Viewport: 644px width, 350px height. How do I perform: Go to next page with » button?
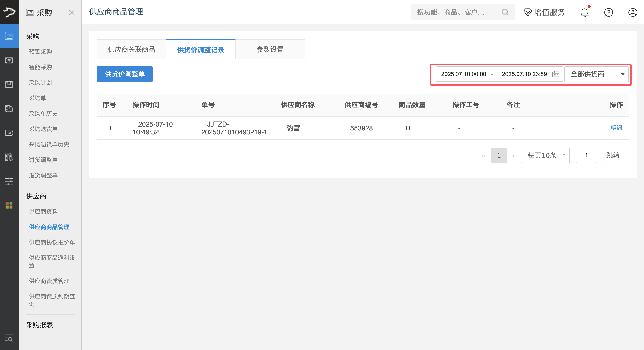(514, 155)
